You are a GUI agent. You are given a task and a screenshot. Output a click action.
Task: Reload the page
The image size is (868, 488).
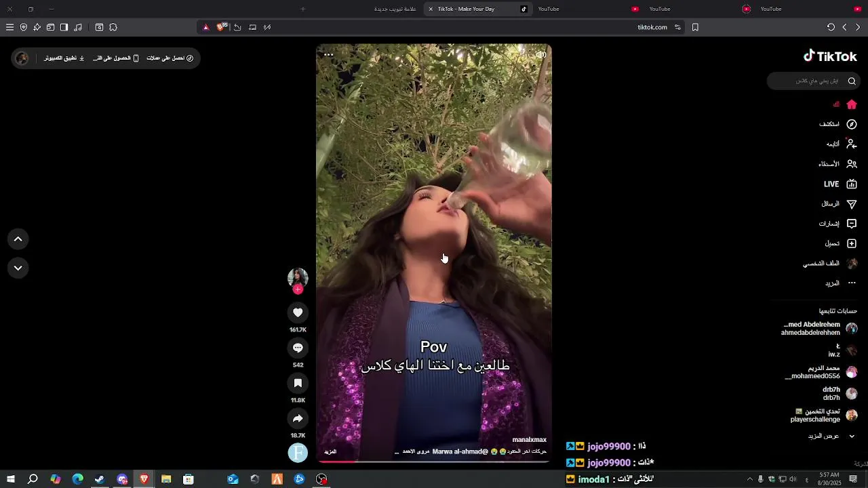[x=831, y=27]
